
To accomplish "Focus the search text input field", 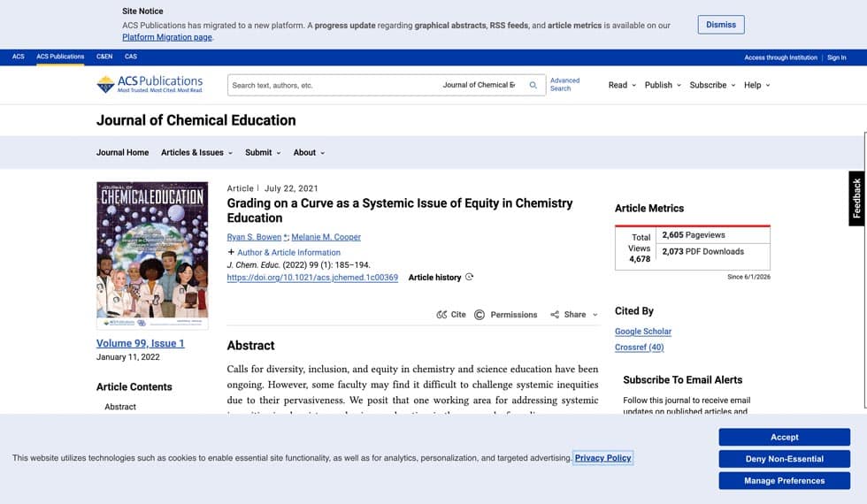I will tap(332, 85).
